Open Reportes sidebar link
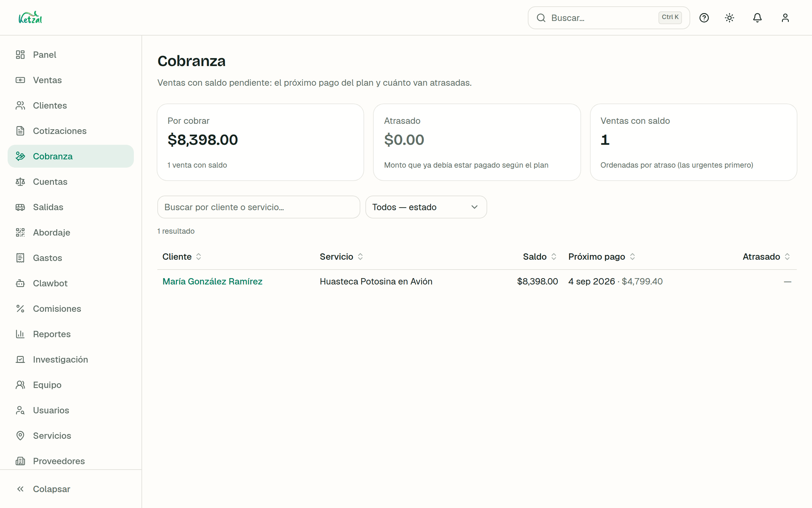 [70, 334]
